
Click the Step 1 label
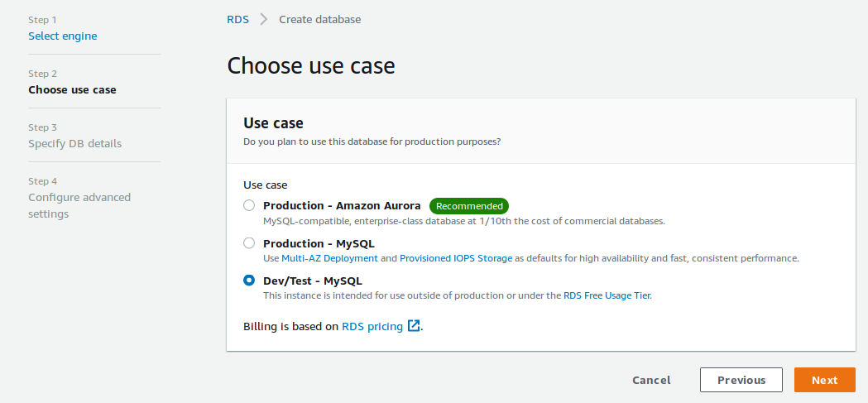43,20
